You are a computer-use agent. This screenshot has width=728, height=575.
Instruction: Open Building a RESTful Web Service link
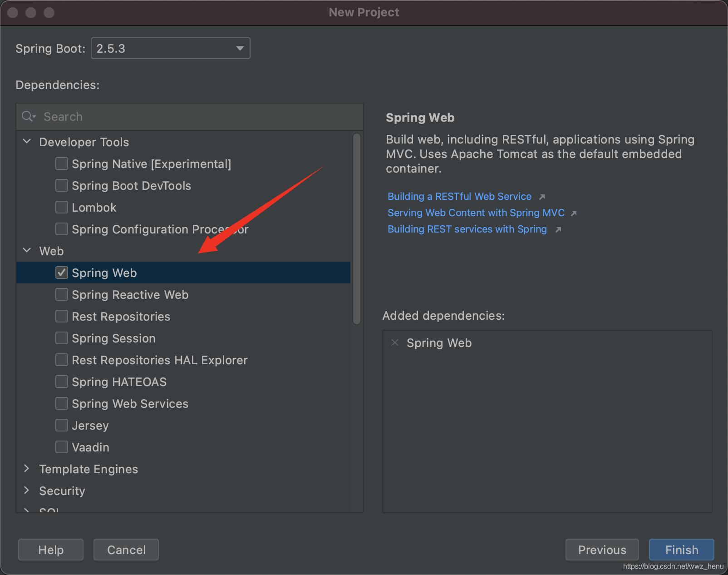tap(459, 196)
